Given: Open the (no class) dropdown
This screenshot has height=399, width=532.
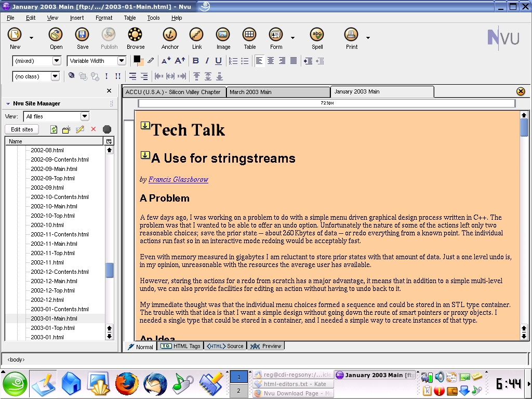Looking at the screenshot, I should (55, 76).
